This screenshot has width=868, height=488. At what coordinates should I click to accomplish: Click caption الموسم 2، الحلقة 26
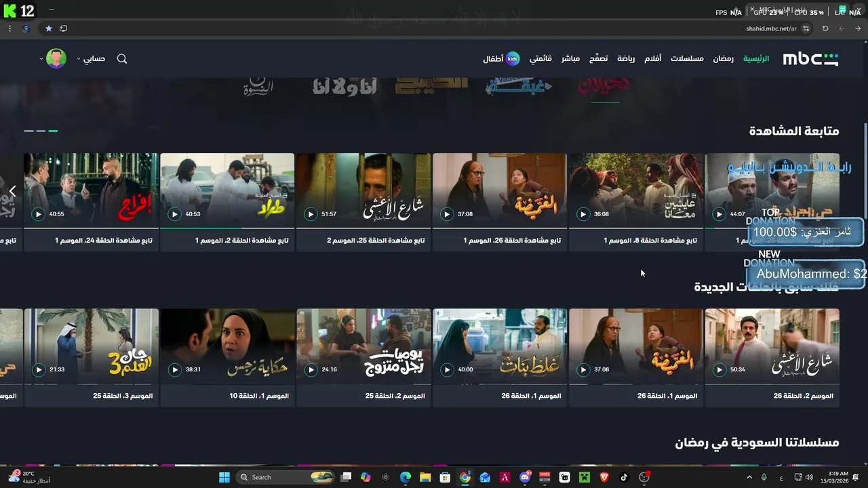pos(804,396)
